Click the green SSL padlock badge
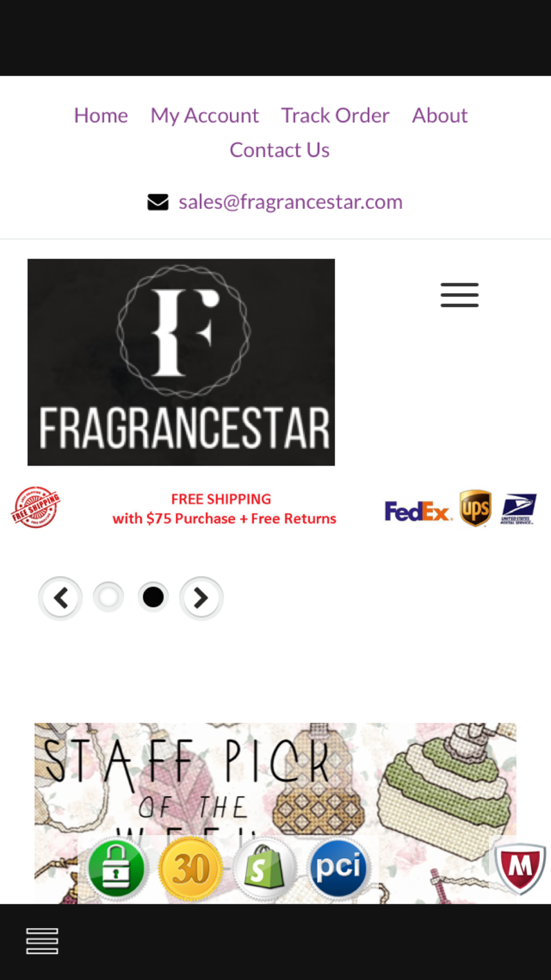Viewport: 551px width, 980px height. 116,868
